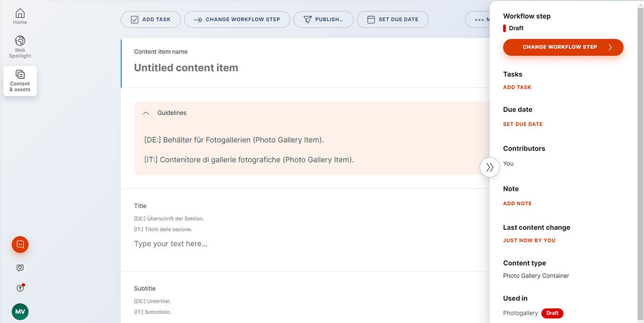The height and width of the screenshot is (323, 644).
Task: Open the feedback chat icon
Action: click(x=20, y=268)
